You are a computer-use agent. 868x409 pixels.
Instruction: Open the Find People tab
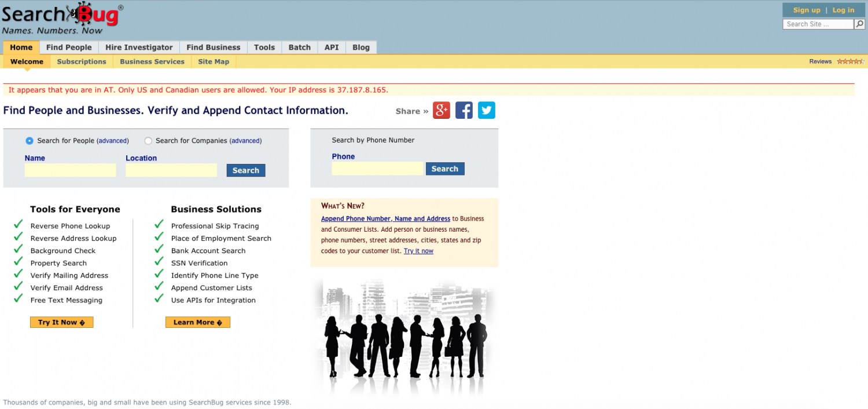point(69,48)
